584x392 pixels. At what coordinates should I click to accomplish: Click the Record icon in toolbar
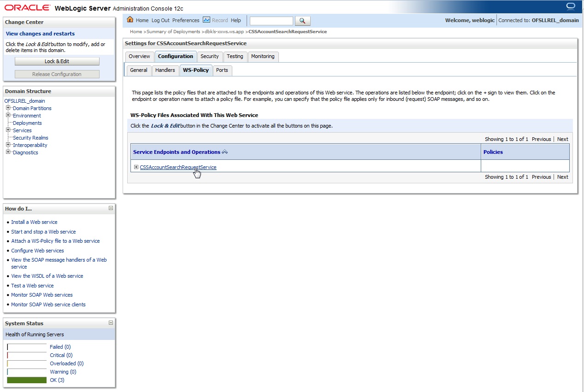[206, 20]
